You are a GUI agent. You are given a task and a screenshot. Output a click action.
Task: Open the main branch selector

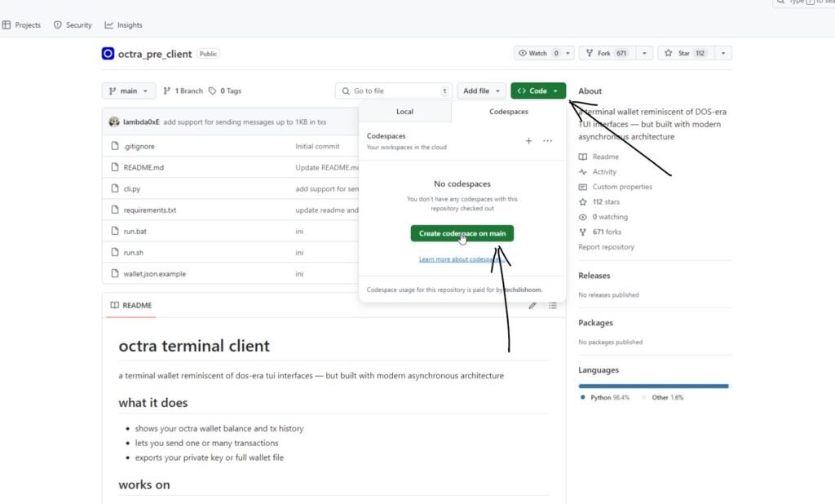point(128,91)
